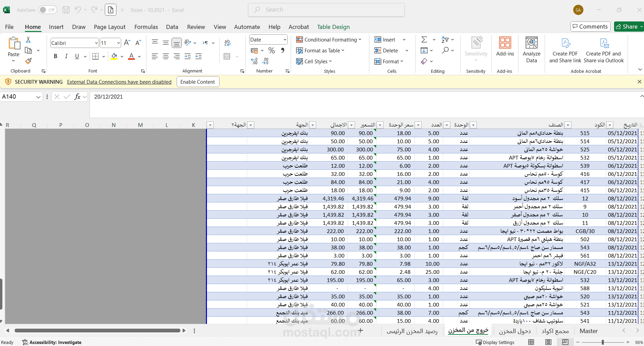Image resolution: width=644 pixels, height=346 pixels.
Task: Click the Paste clipboard icon
Action: point(14,44)
